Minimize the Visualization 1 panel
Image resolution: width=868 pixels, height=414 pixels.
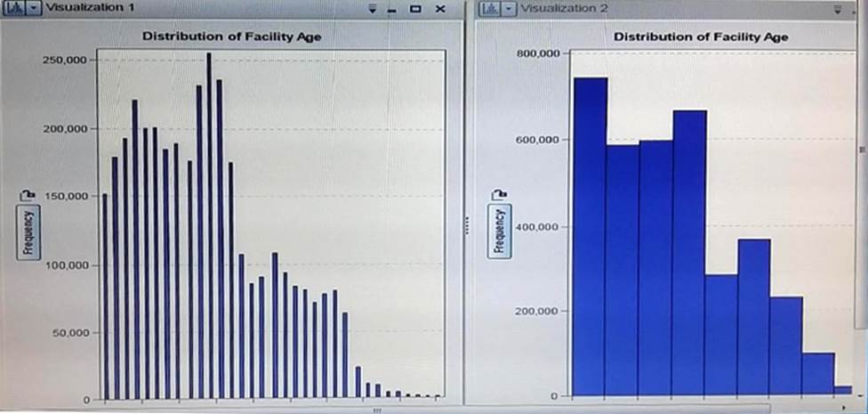[393, 9]
